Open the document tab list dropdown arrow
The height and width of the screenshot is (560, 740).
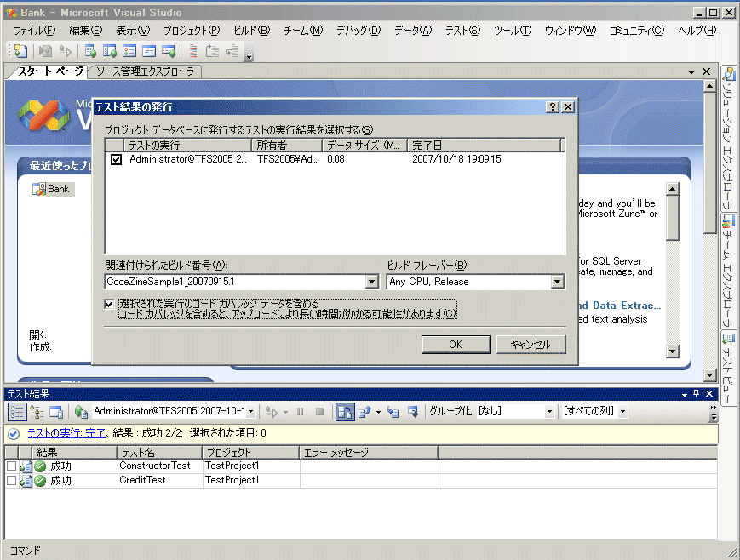691,72
